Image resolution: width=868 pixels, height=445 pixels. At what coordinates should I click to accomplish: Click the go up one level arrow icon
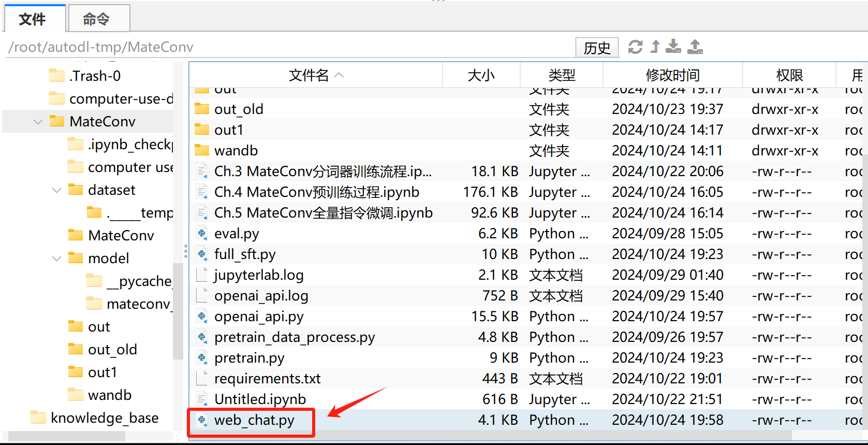[x=655, y=47]
